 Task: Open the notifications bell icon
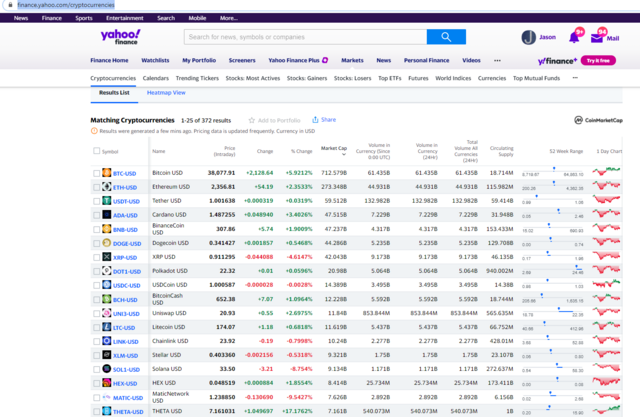pyautogui.click(x=574, y=38)
